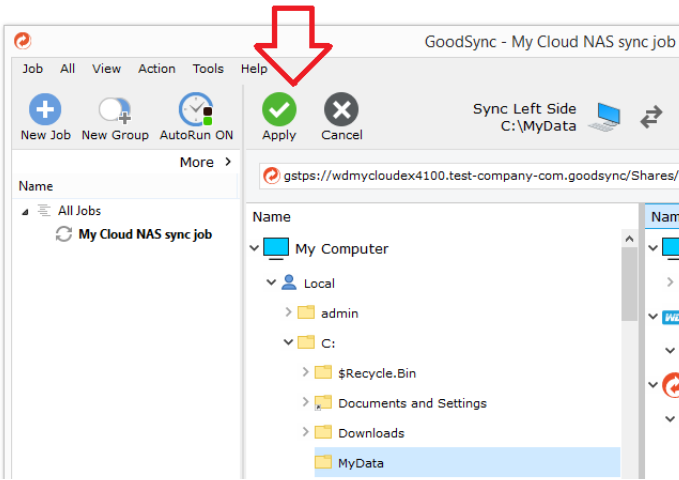The width and height of the screenshot is (679, 480).
Task: Click the sync direction arrows icon
Action: click(651, 117)
